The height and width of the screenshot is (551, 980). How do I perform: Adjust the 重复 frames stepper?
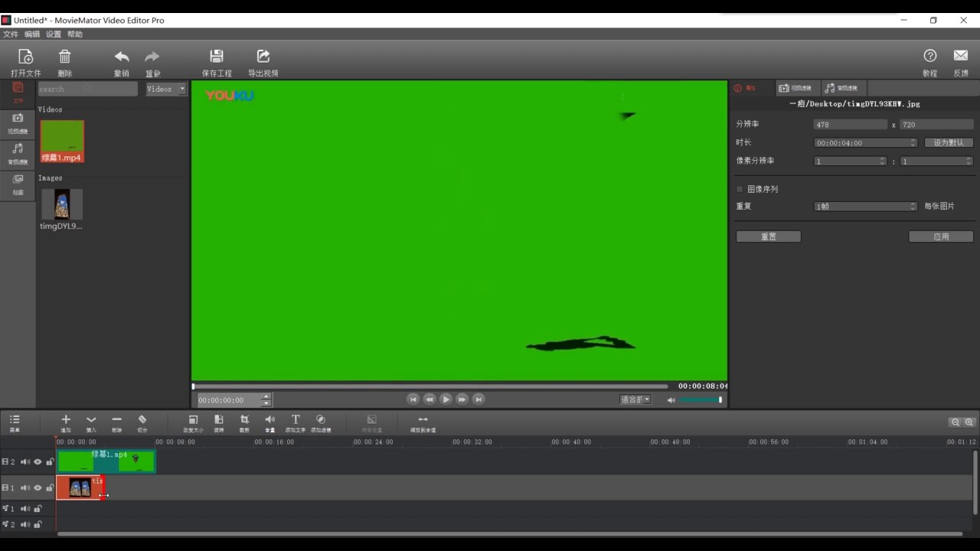(913, 207)
